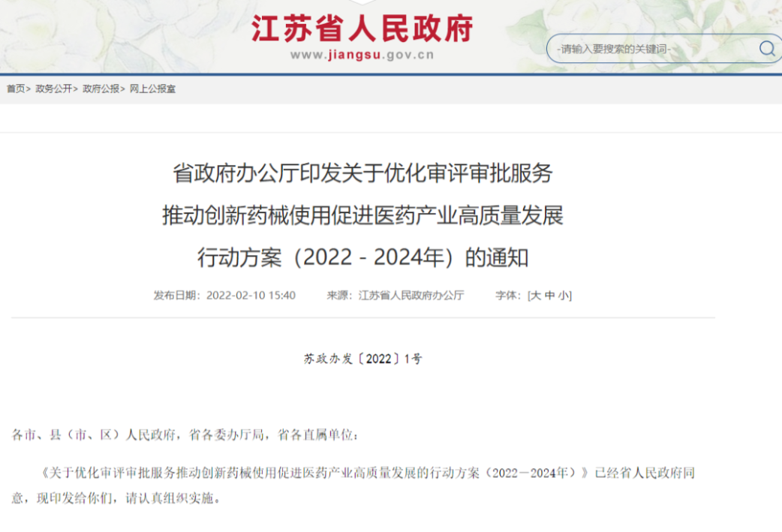This screenshot has height=532, width=782.
Task: Click the www.jiangsu.gov.cn URL text
Action: pos(362,55)
